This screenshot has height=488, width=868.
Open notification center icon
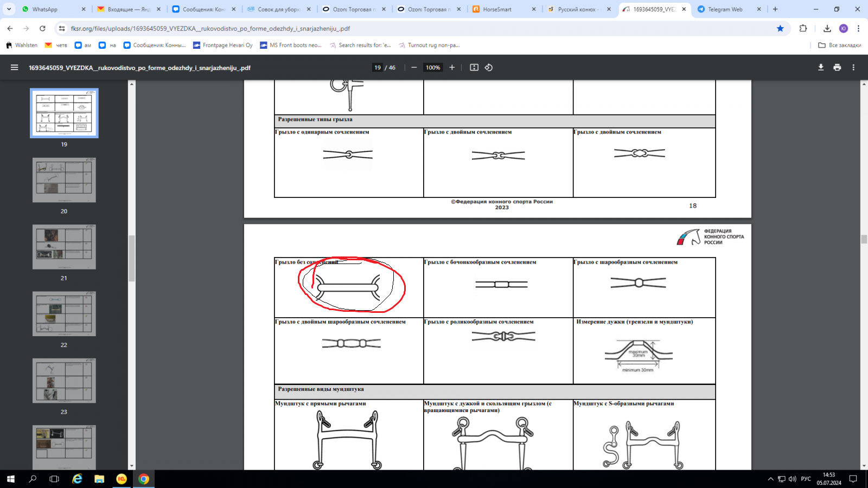tap(853, 479)
